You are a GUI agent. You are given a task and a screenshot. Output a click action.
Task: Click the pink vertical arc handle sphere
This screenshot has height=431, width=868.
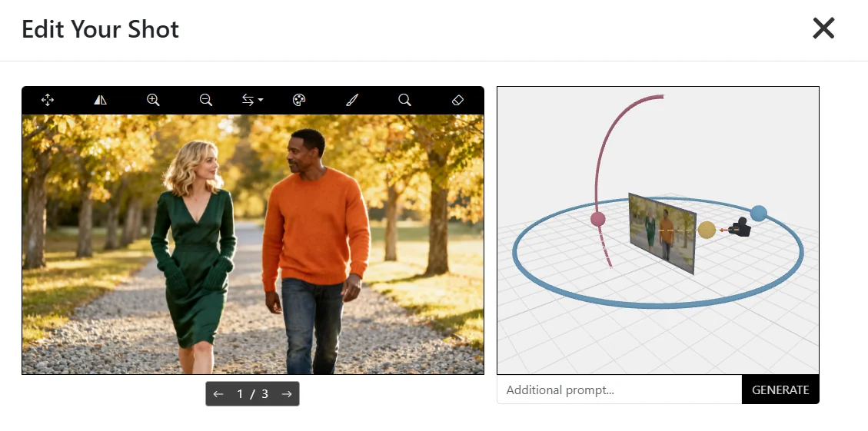tap(598, 219)
